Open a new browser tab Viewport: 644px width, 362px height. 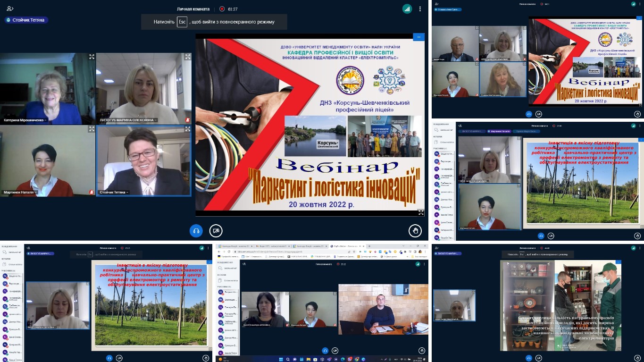[x=369, y=246]
